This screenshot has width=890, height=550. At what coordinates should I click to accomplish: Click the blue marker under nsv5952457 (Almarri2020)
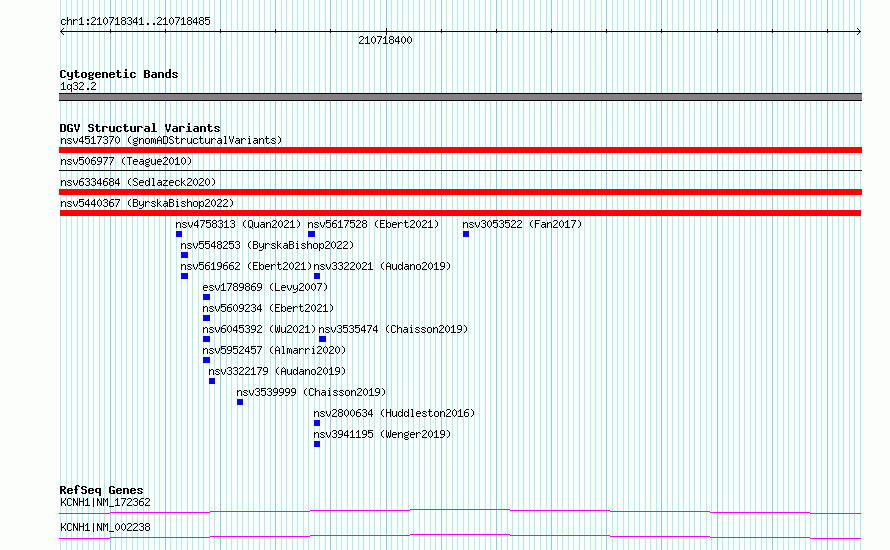[206, 360]
